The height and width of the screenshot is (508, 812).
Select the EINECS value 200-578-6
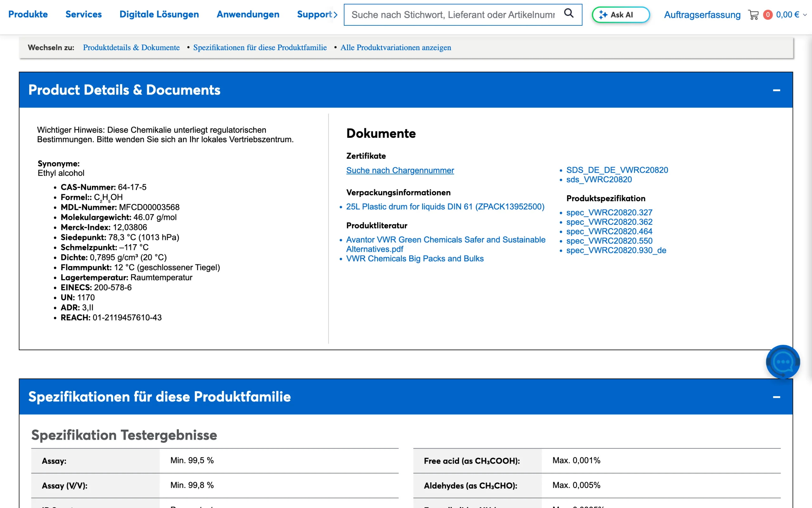[113, 288]
